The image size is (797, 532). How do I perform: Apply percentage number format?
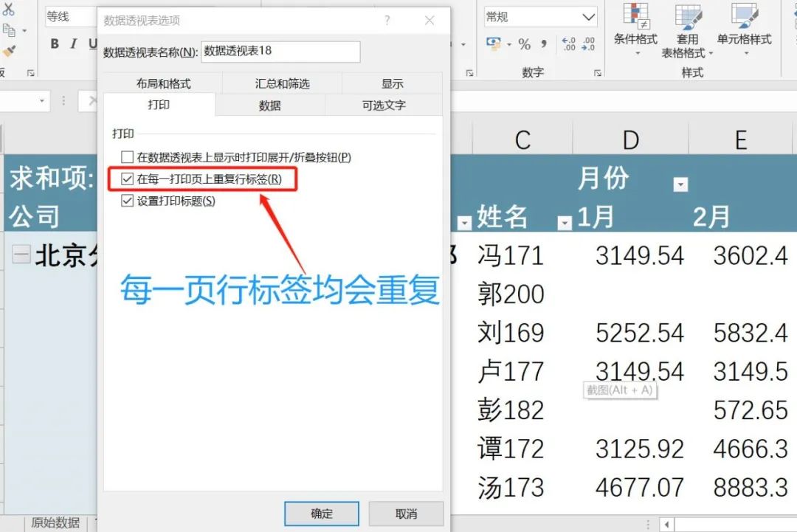pyautogui.click(x=525, y=44)
